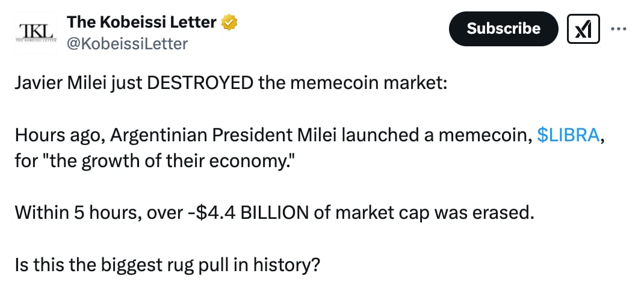Click the gold verified badge

[x=229, y=23]
